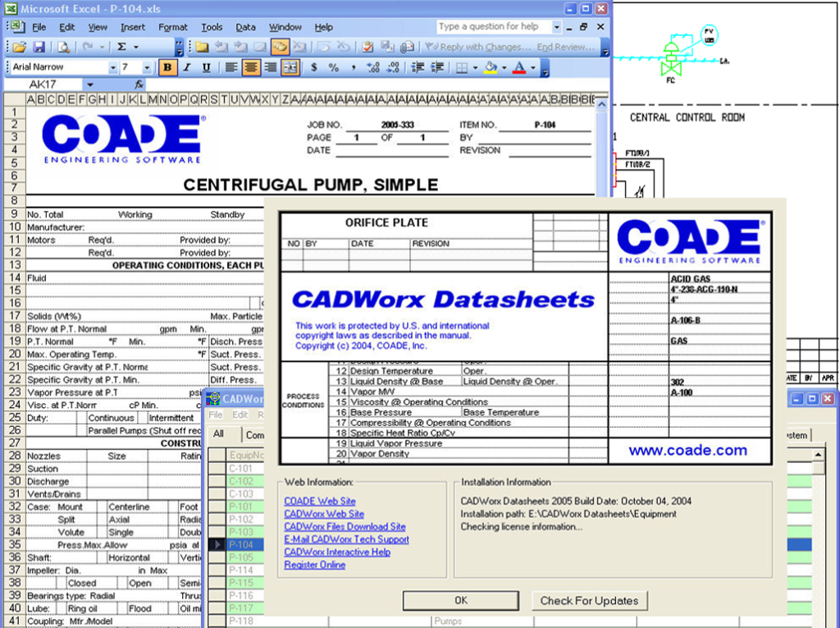Go to Next Comment in Reviewing toolbar

click(x=240, y=47)
